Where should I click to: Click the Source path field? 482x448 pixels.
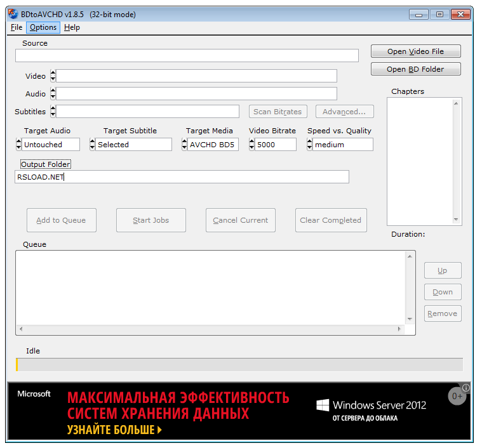tap(187, 56)
